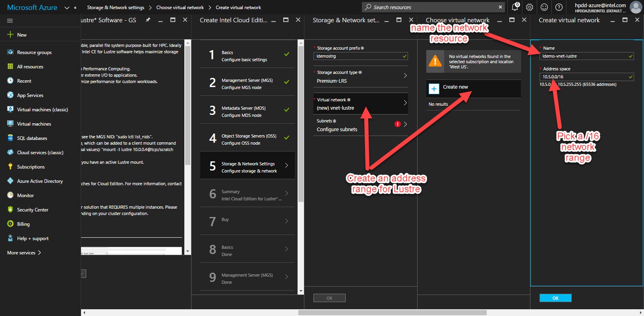Expand step 6 Summary chevron
Viewport: 644px width, 316px height.
[x=286, y=194]
